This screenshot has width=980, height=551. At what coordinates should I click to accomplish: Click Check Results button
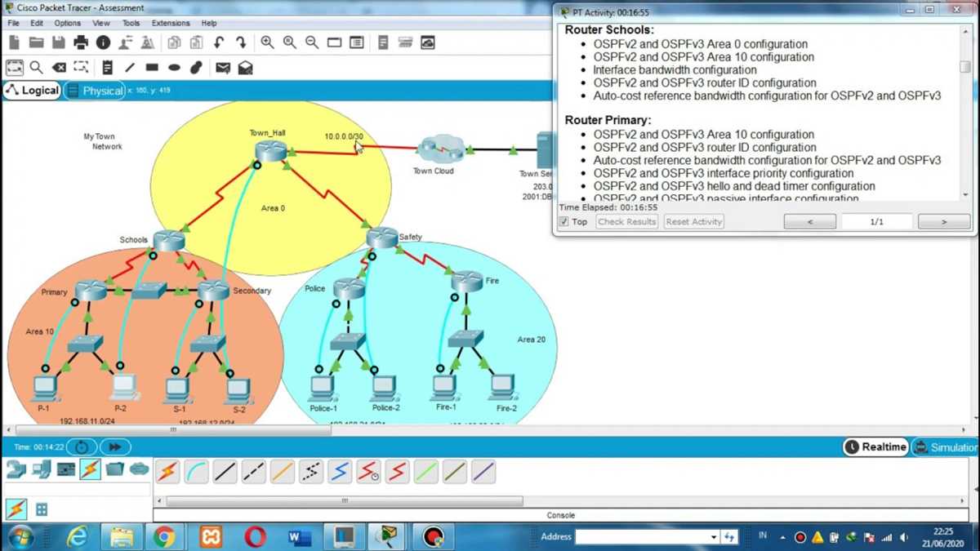click(x=626, y=222)
